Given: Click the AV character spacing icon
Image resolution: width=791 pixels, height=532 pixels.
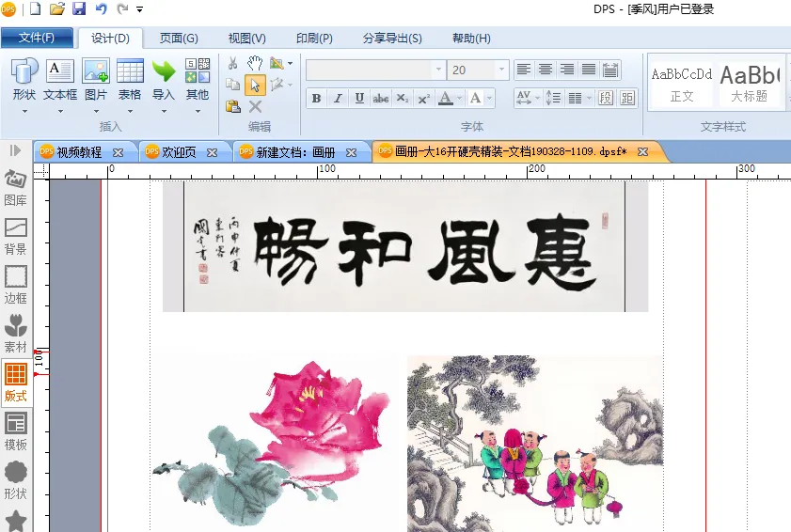Looking at the screenshot, I should coord(524,98).
